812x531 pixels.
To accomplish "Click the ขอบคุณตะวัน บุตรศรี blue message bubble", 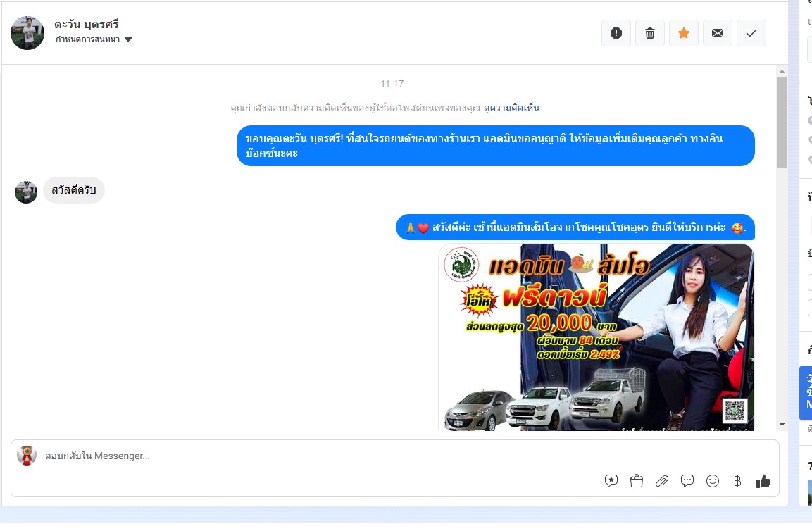I will point(496,146).
